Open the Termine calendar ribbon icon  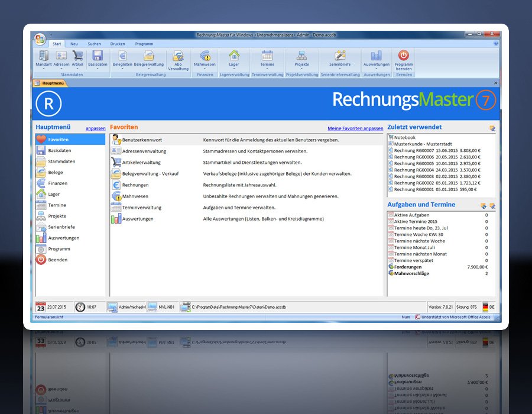[267, 56]
